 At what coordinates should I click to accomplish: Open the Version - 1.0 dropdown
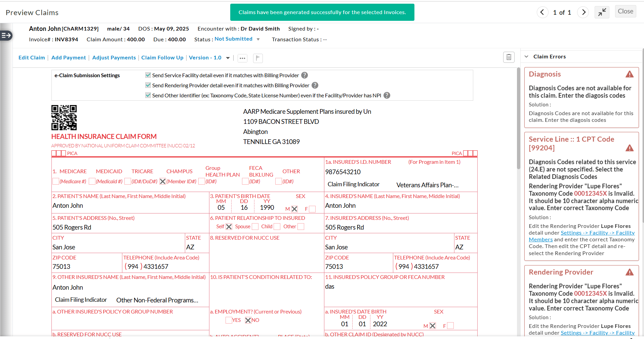tap(228, 58)
